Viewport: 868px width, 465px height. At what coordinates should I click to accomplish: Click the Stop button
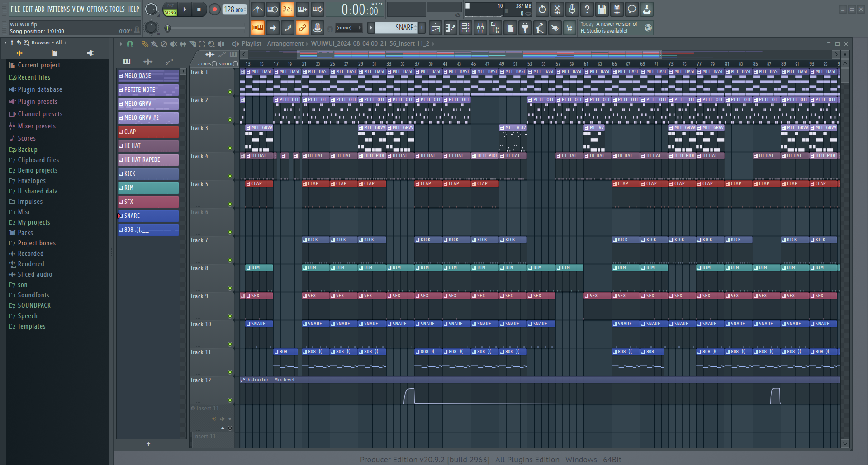[199, 9]
